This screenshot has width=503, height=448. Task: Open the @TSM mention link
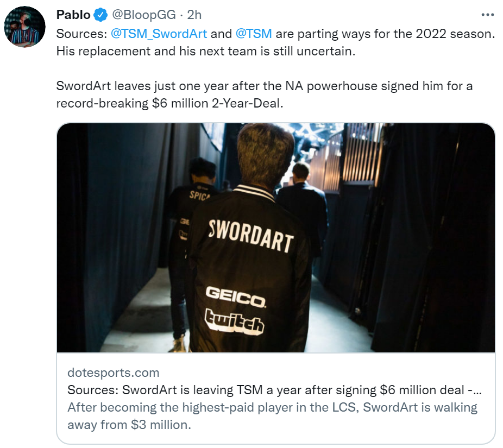click(254, 34)
